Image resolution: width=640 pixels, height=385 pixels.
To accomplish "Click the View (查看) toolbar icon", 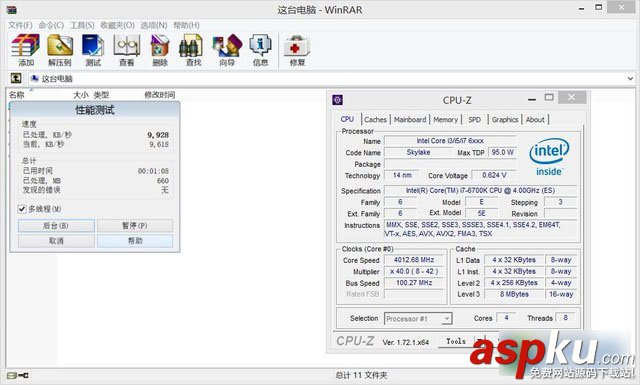I will point(127,50).
